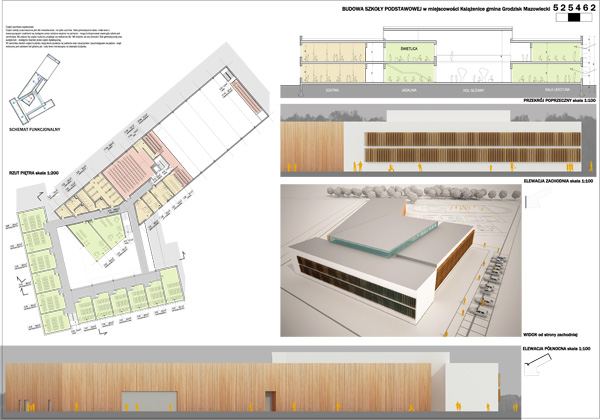Open the 3D aerial render of the school
The image size is (600, 420).
pos(401,260)
